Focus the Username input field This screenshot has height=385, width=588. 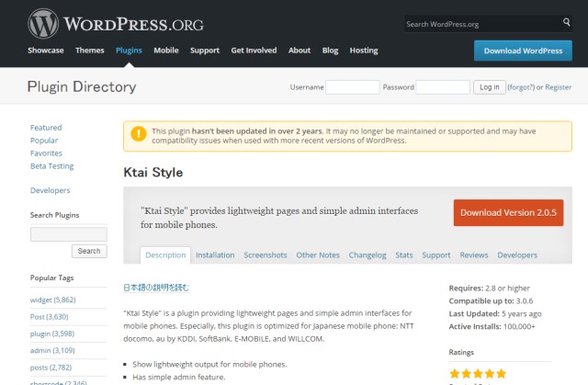click(352, 87)
